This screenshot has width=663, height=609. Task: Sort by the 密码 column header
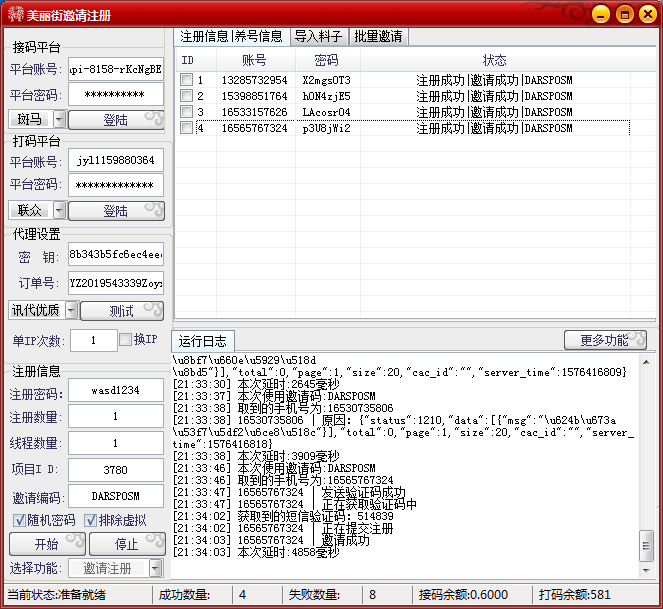(x=328, y=60)
